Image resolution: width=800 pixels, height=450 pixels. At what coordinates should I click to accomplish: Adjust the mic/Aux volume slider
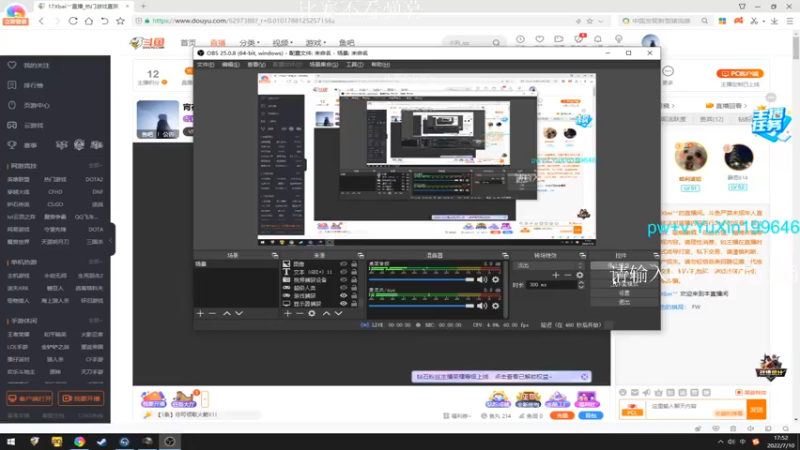(421, 306)
